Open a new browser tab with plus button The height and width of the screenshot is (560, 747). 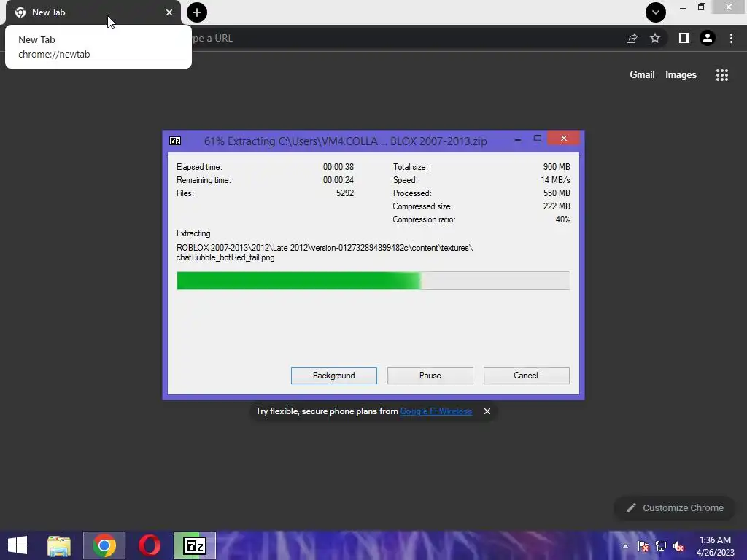point(197,12)
